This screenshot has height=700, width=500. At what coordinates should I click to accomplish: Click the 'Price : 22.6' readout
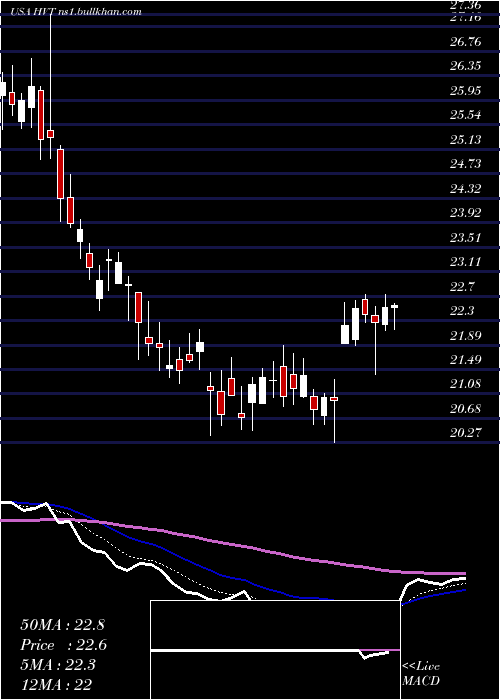pos(63,645)
